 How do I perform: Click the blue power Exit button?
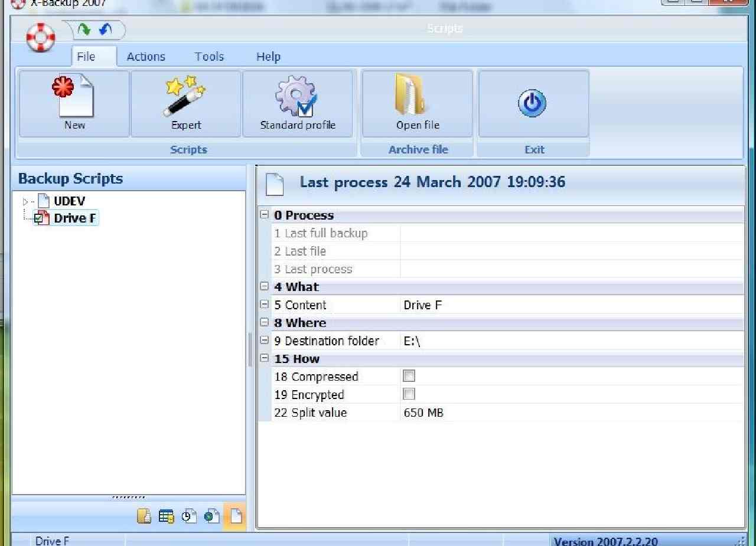pyautogui.click(x=533, y=104)
